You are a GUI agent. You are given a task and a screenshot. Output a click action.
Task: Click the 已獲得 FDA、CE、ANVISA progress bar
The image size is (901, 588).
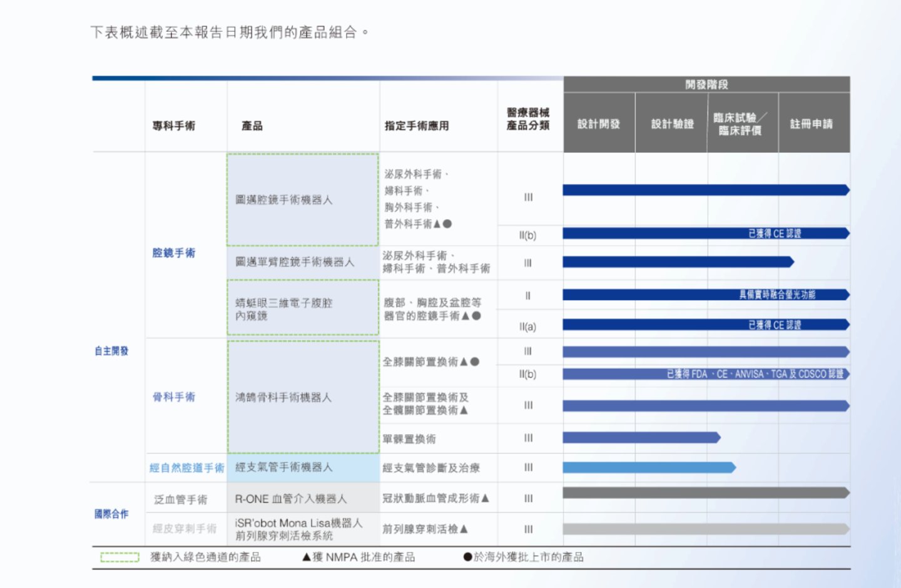705,374
